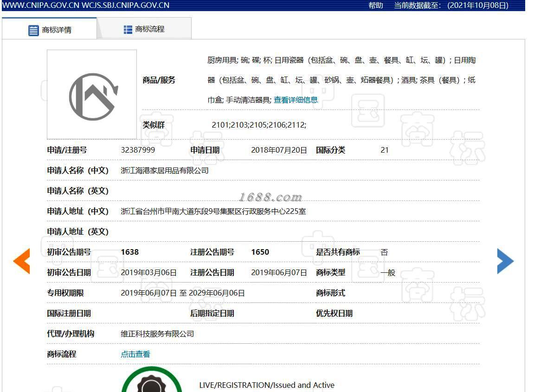Viewport: 540px width, 392px height.
Task: Click the 优先权日期 label
Action: (334, 314)
